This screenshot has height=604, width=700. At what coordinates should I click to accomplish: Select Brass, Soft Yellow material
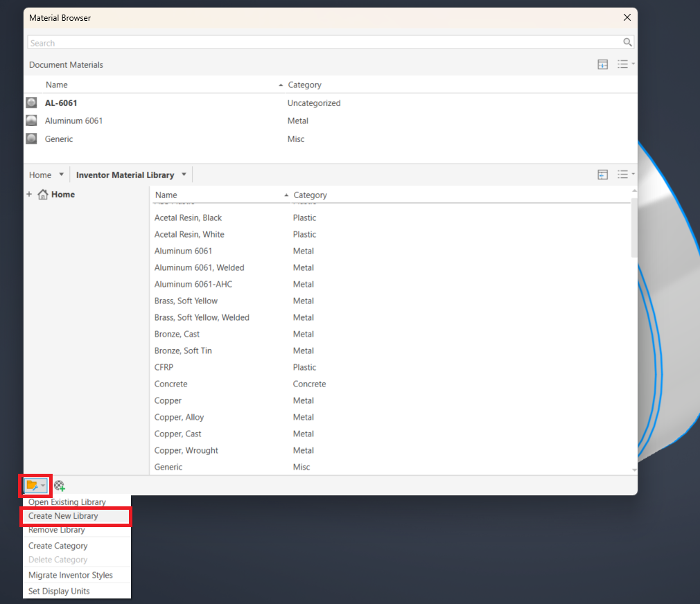186,301
